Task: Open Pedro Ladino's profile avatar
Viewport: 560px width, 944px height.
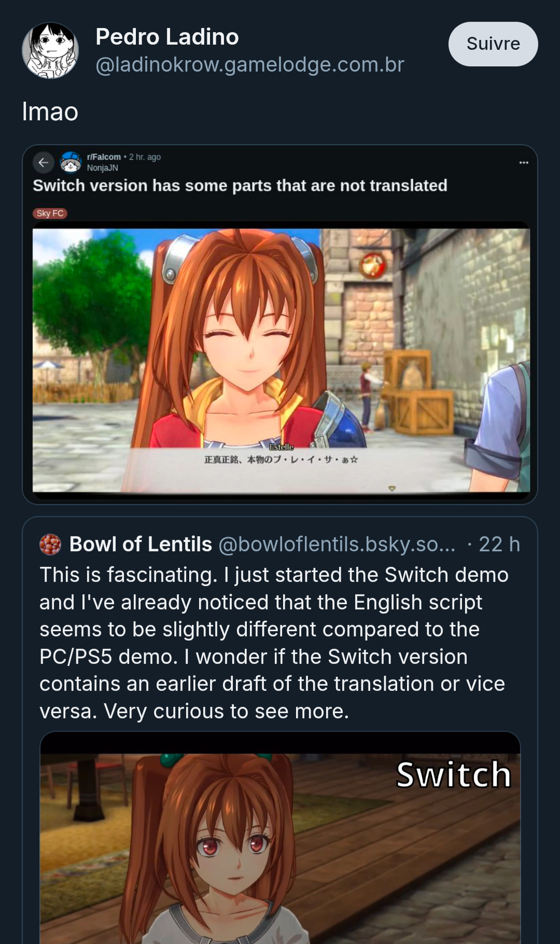Action: (50, 50)
